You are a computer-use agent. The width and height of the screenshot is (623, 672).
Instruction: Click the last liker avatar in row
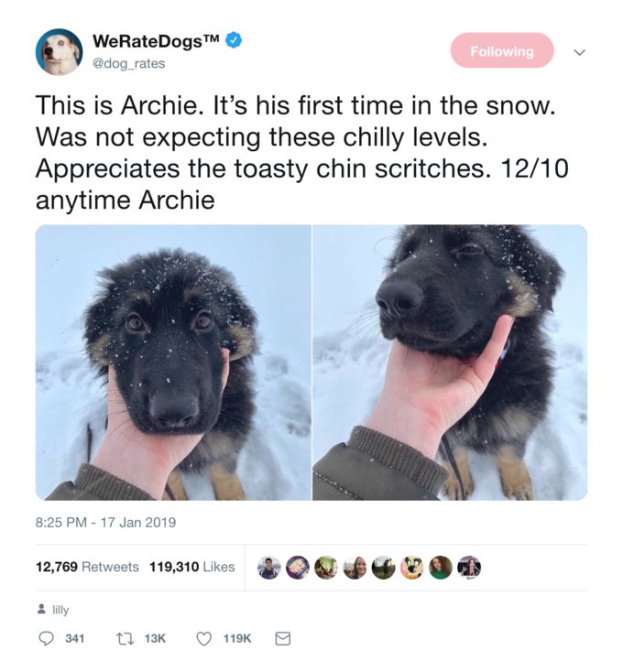click(469, 568)
